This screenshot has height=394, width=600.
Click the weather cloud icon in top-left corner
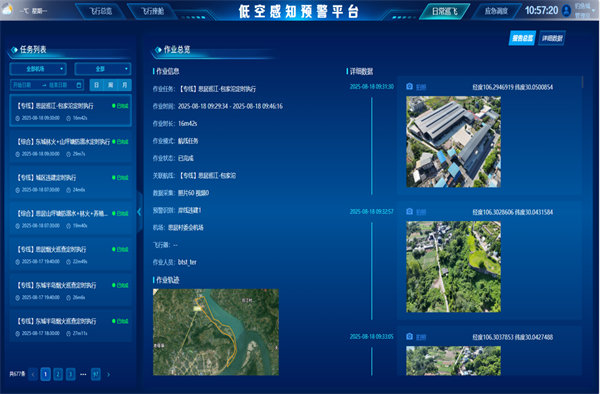(7, 10)
